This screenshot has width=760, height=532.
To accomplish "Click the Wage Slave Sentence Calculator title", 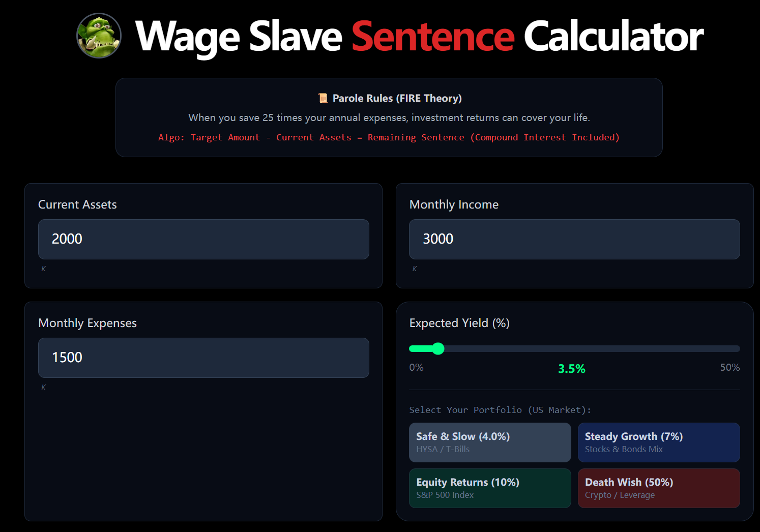I will (x=419, y=36).
